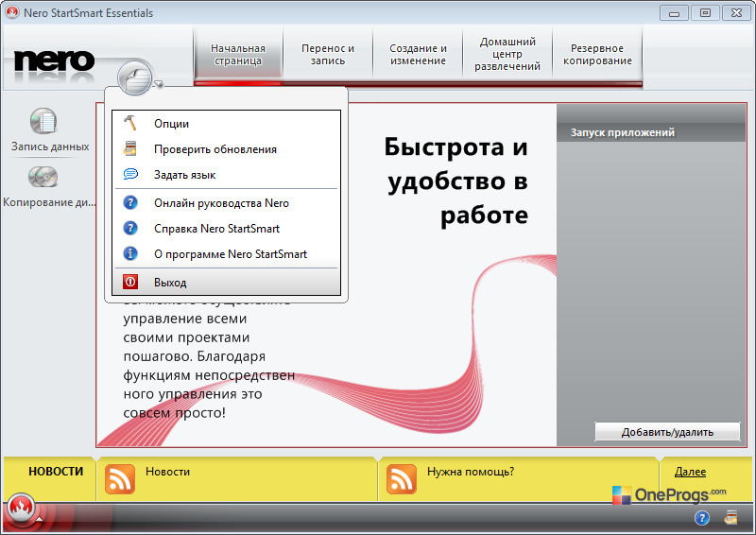Follow the Далее link
The width and height of the screenshot is (756, 535).
coord(690,472)
